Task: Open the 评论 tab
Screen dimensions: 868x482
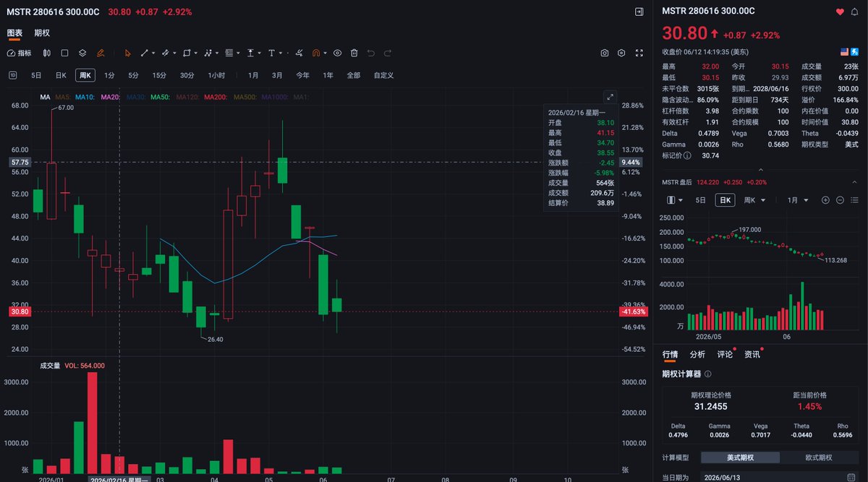Action: pyautogui.click(x=725, y=354)
